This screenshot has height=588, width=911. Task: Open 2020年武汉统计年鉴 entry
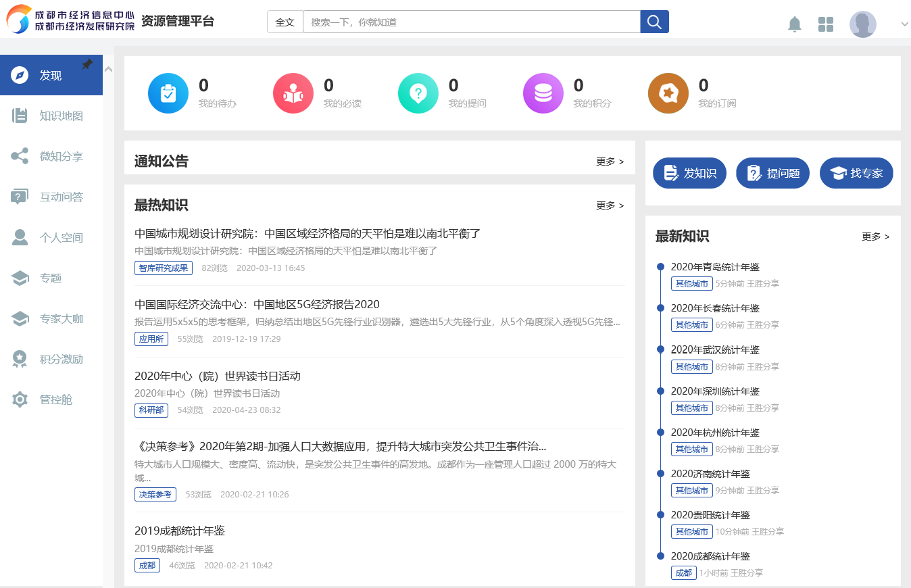pyautogui.click(x=715, y=349)
